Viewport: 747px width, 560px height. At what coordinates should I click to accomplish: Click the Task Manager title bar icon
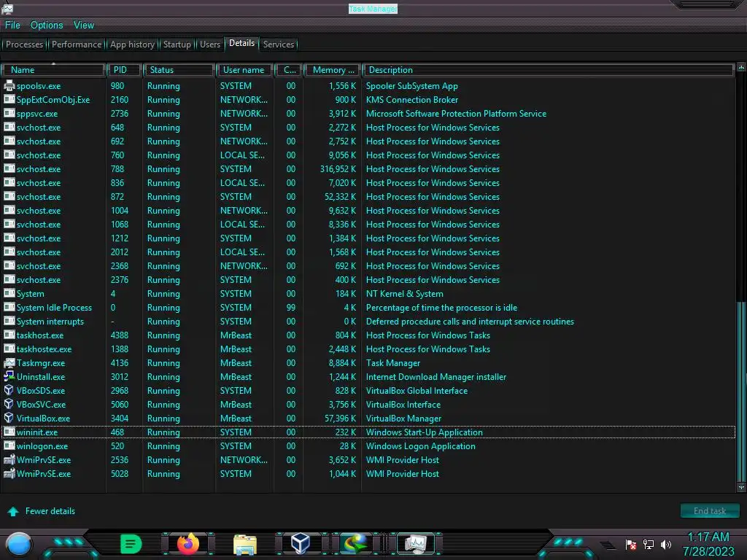point(7,9)
